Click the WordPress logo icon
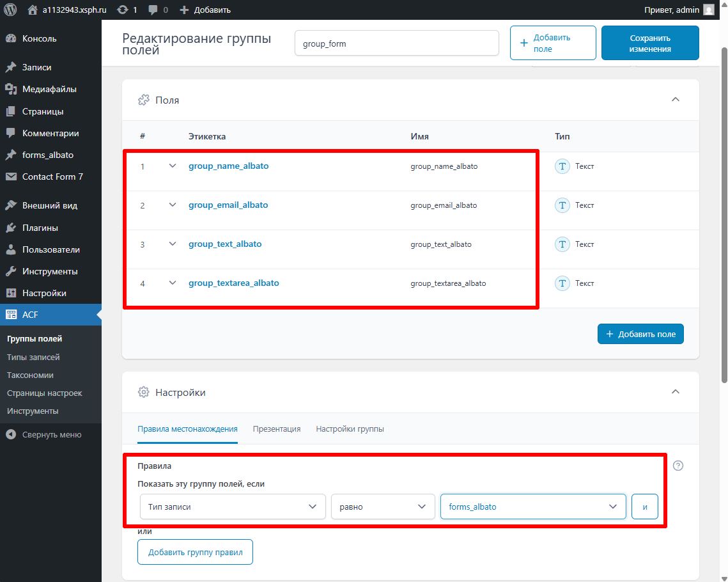728x582 pixels. pyautogui.click(x=10, y=10)
